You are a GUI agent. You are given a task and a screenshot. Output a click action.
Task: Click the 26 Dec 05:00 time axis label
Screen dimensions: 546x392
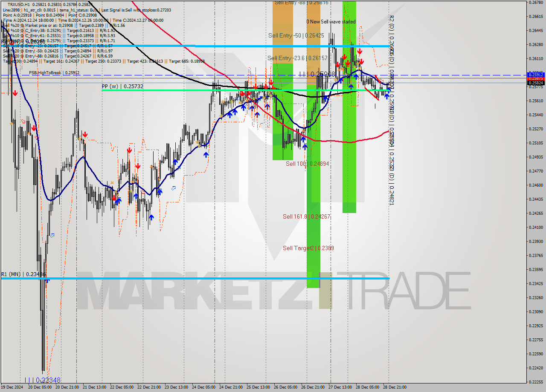pos(285,387)
